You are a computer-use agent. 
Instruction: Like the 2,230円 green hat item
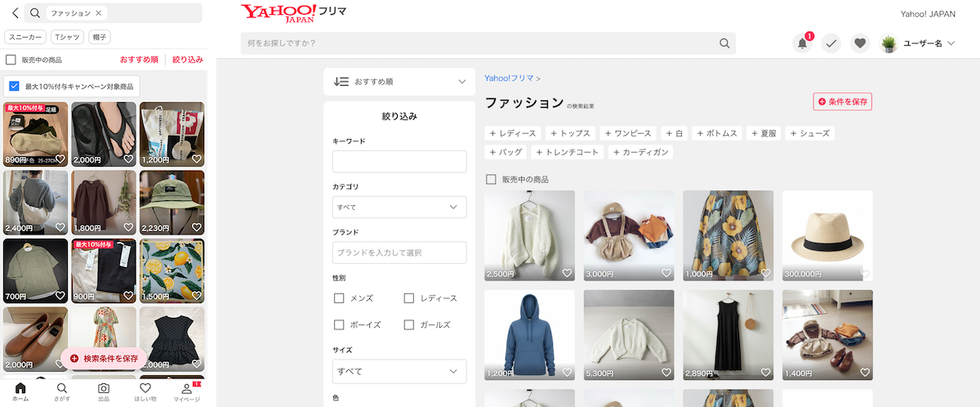[196, 228]
